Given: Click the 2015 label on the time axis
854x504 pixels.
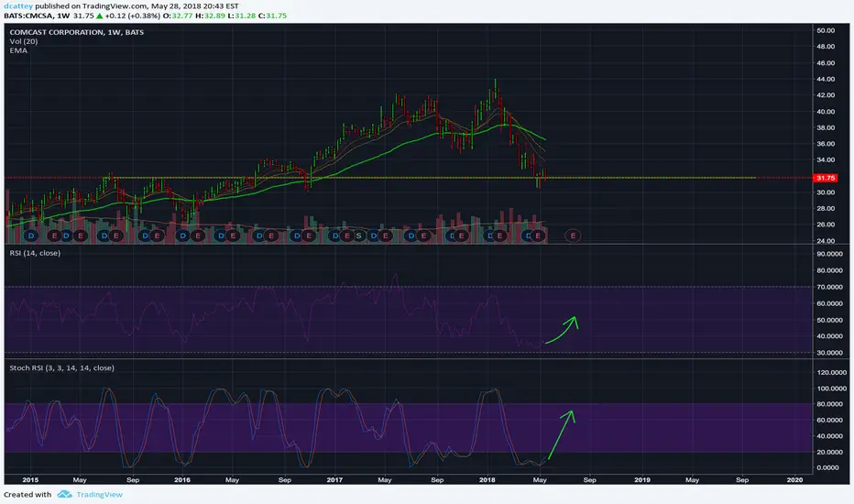Looking at the screenshot, I should (x=30, y=480).
